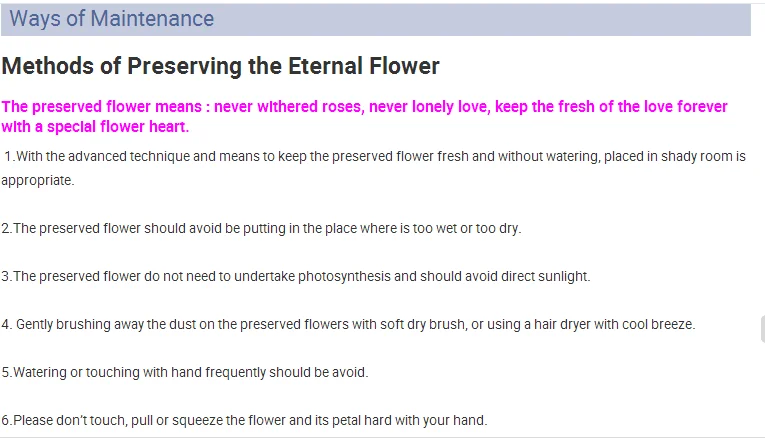765x438 pixels.
Task: Click the pink line starting 'The preserved flower means'
Action: pyautogui.click(x=364, y=106)
